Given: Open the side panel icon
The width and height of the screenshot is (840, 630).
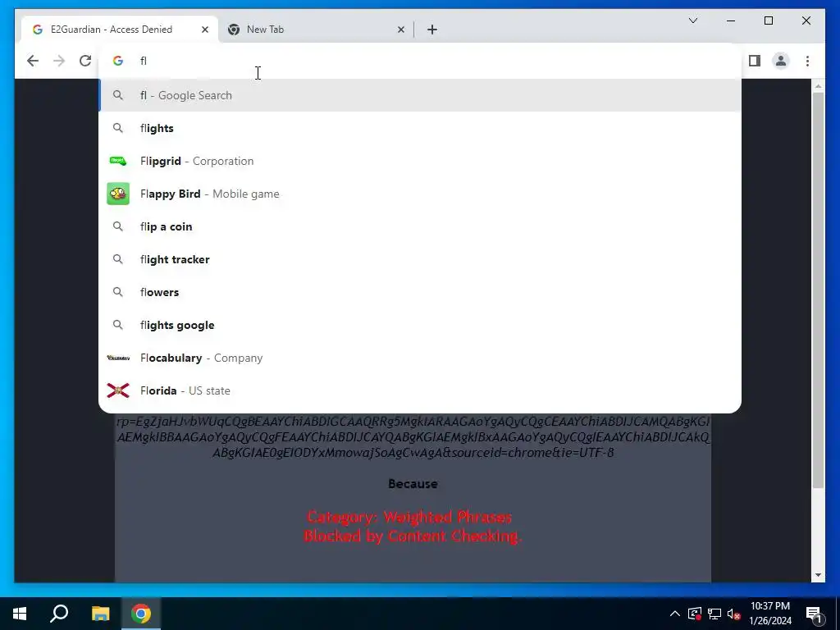Looking at the screenshot, I should pos(755,61).
